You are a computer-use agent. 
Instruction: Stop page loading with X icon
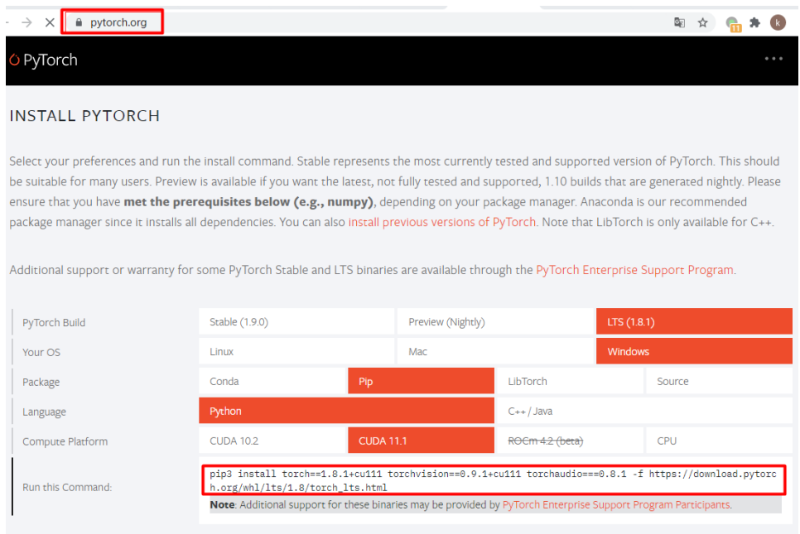tap(49, 22)
